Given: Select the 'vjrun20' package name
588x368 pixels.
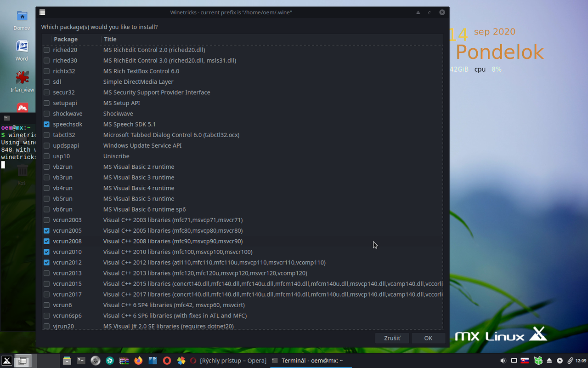Looking at the screenshot, I should point(63,326).
